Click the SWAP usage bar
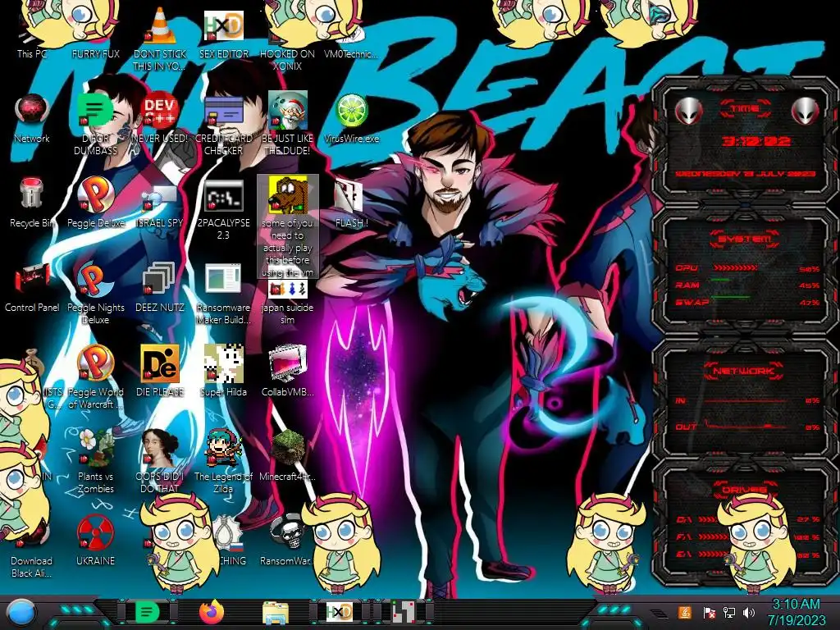 coord(731,297)
